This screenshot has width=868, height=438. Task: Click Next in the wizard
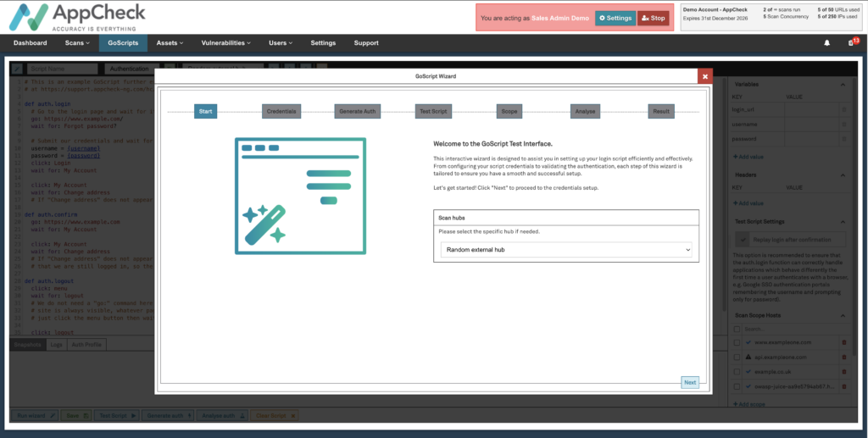click(x=690, y=382)
